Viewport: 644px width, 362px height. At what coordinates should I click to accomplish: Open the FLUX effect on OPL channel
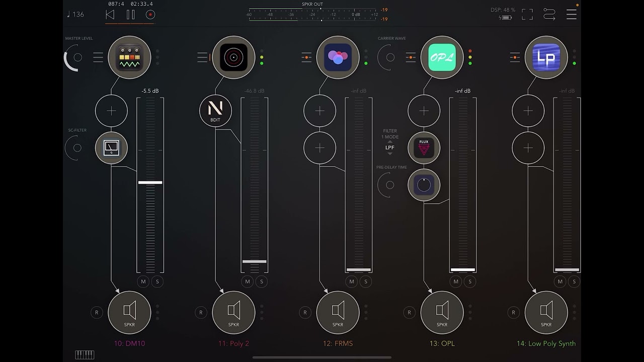424,148
